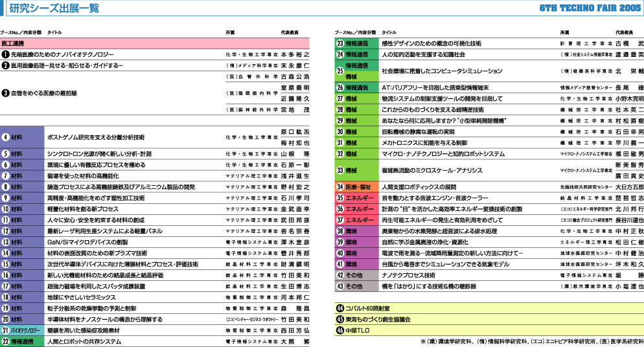Click the teacher name 末永康仁 in row 2
This screenshot has width=644, height=347.
(295, 65)
